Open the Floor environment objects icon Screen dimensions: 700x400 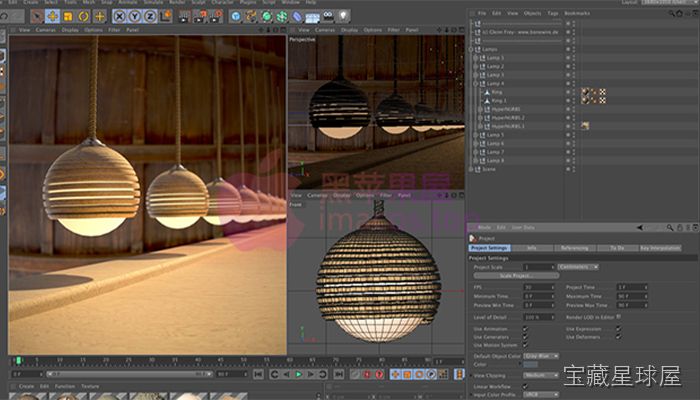tap(312, 17)
